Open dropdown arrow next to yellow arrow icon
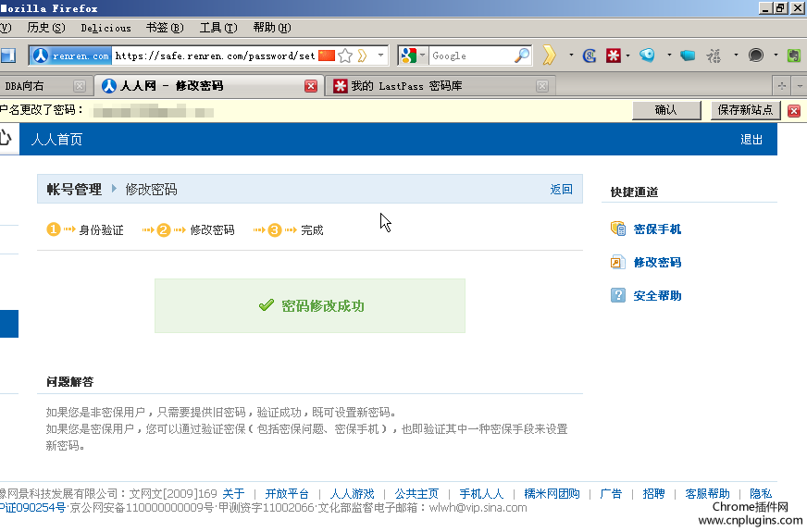807x532 pixels. click(571, 56)
